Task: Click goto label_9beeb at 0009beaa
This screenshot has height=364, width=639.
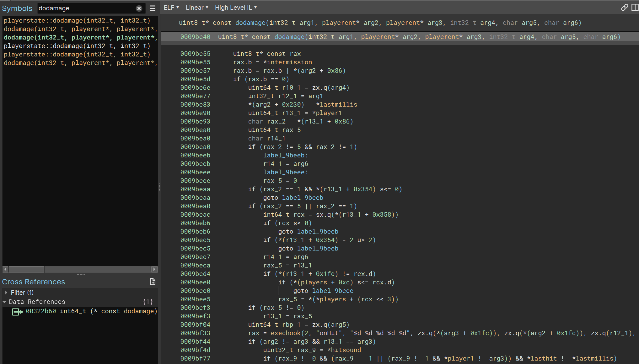Action: 293,198
